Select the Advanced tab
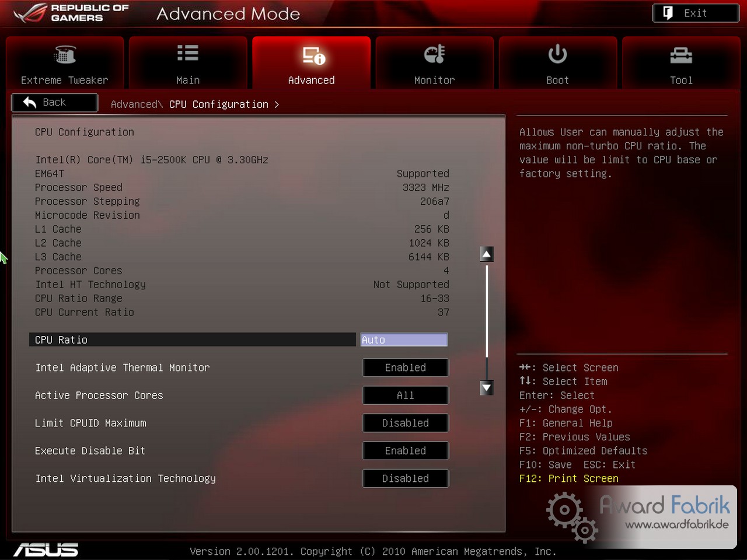This screenshot has width=747, height=560. (311, 63)
